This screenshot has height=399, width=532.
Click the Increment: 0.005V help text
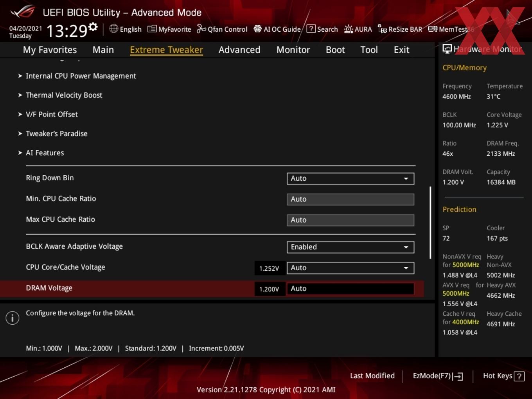tap(216, 348)
